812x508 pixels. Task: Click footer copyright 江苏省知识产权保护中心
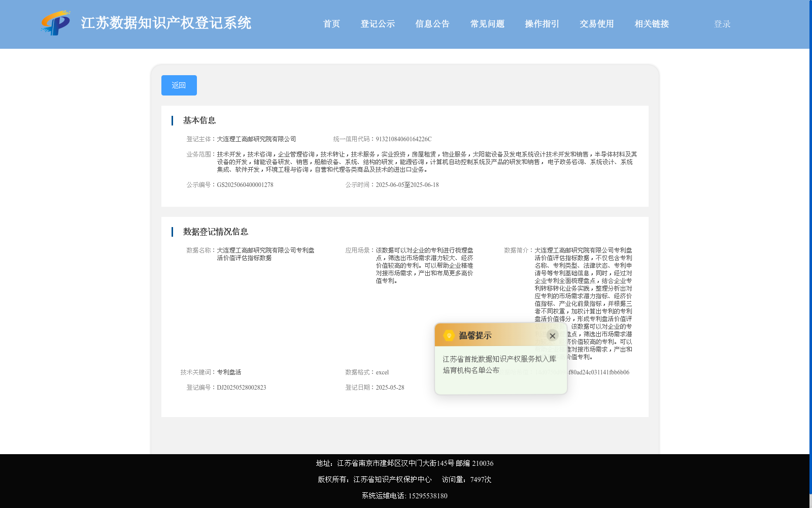click(392, 480)
